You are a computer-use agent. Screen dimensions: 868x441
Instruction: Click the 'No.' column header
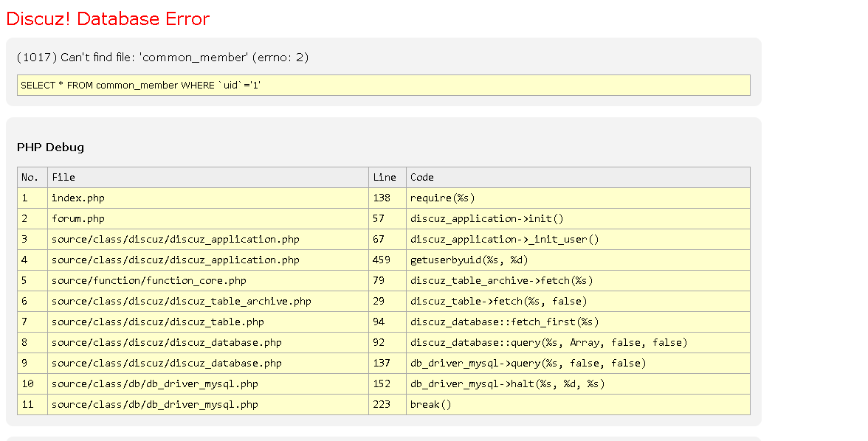32,177
